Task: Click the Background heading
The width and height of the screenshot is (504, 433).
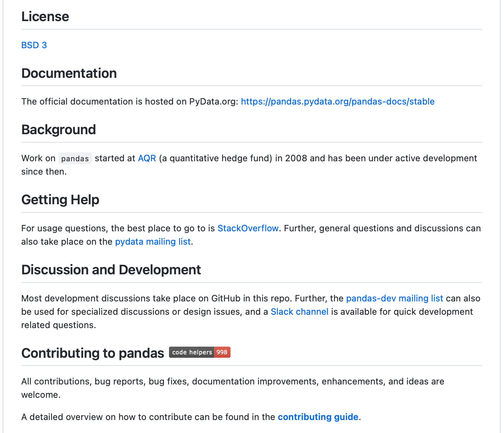Action: tap(59, 130)
